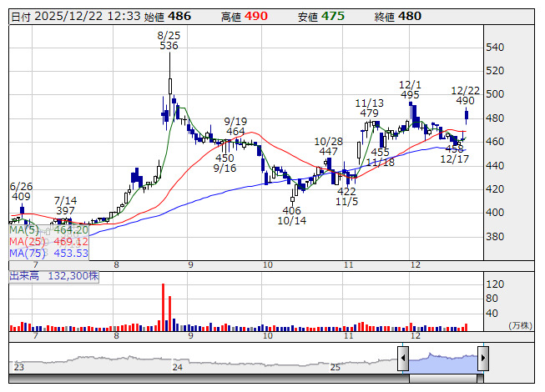The width and height of the screenshot is (545, 392).
Task: Click the 高値 490 high price
Action: (x=245, y=17)
